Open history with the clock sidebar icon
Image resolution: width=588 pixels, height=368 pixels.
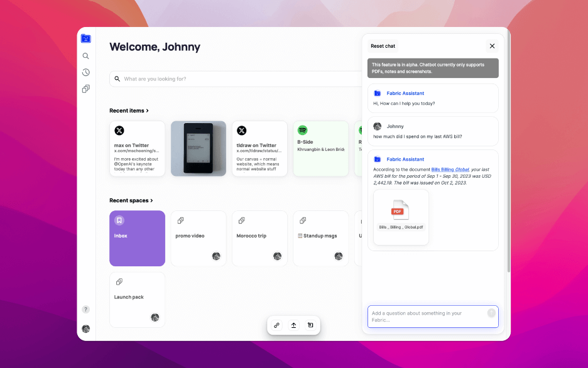86,72
